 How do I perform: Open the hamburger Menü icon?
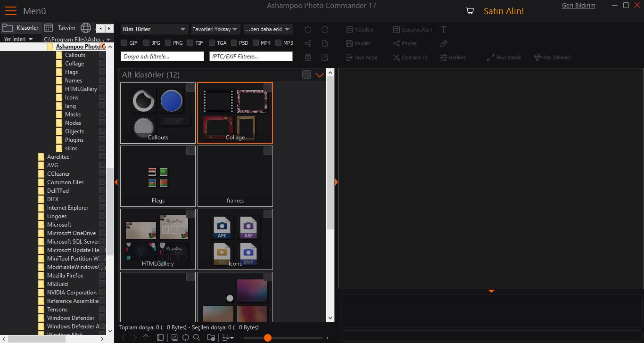11,11
